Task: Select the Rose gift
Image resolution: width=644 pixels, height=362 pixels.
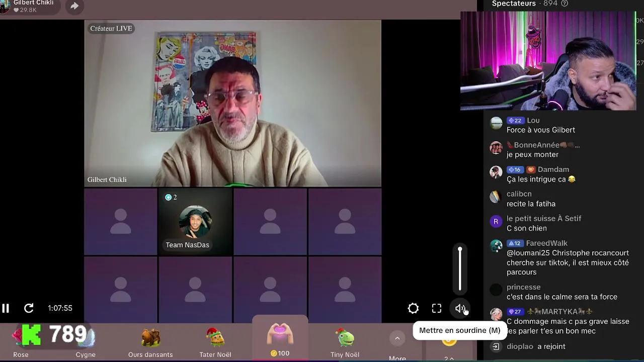Action: tap(21, 342)
